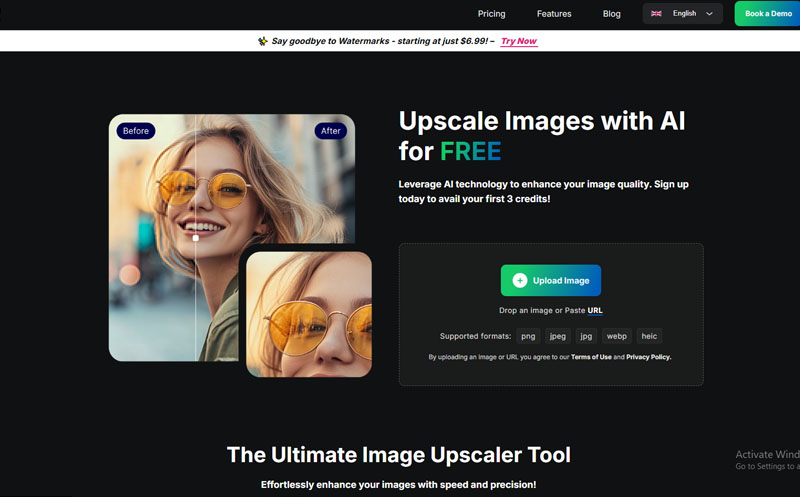Click the UK flag icon
This screenshot has width=800, height=497.
coord(656,14)
